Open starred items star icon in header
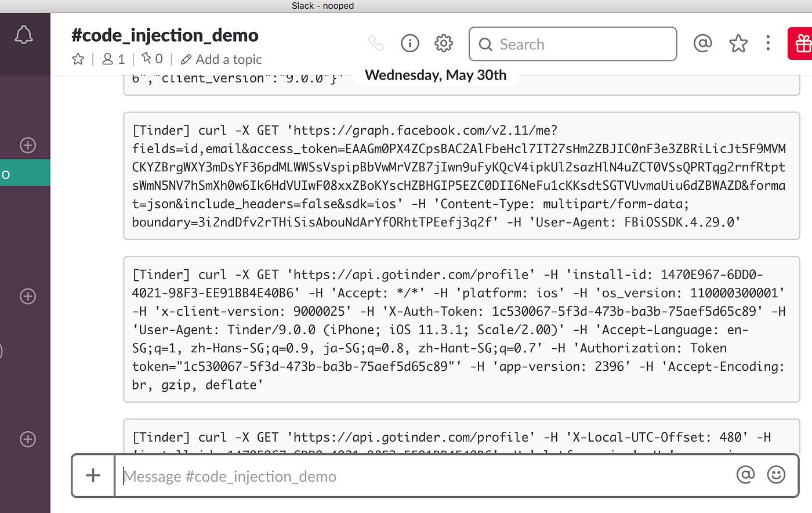Viewport: 812px width, 513px height. coord(738,43)
